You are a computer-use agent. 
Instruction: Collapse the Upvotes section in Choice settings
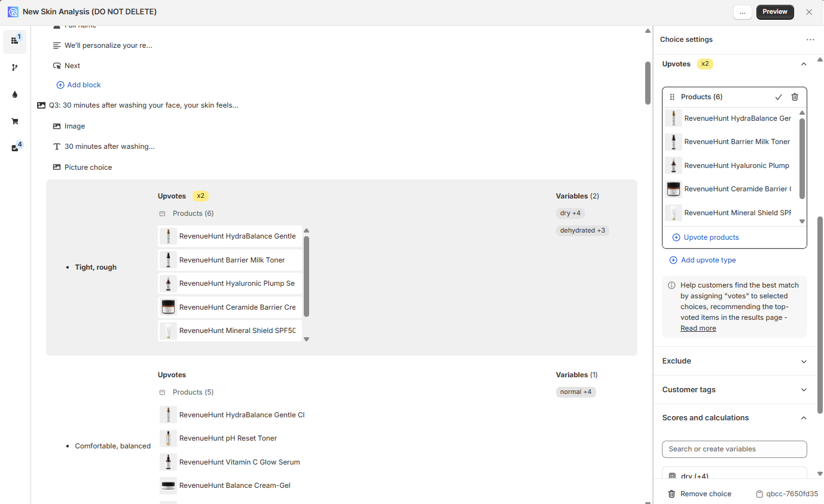point(804,64)
